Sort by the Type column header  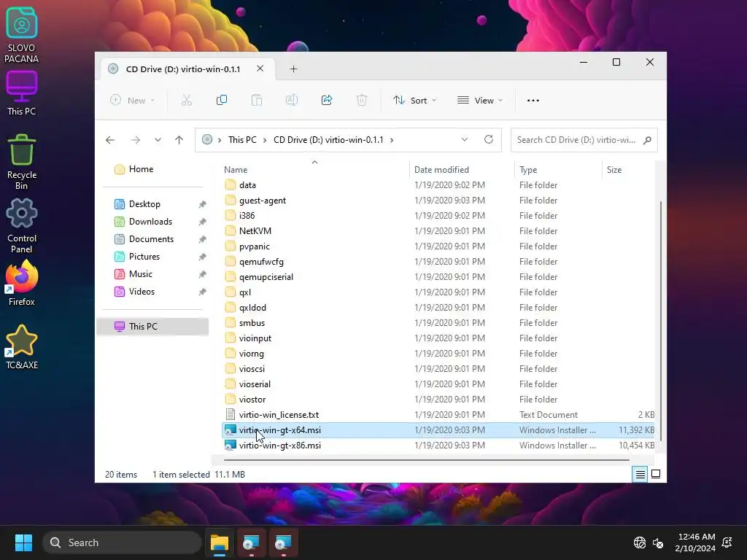click(558, 169)
